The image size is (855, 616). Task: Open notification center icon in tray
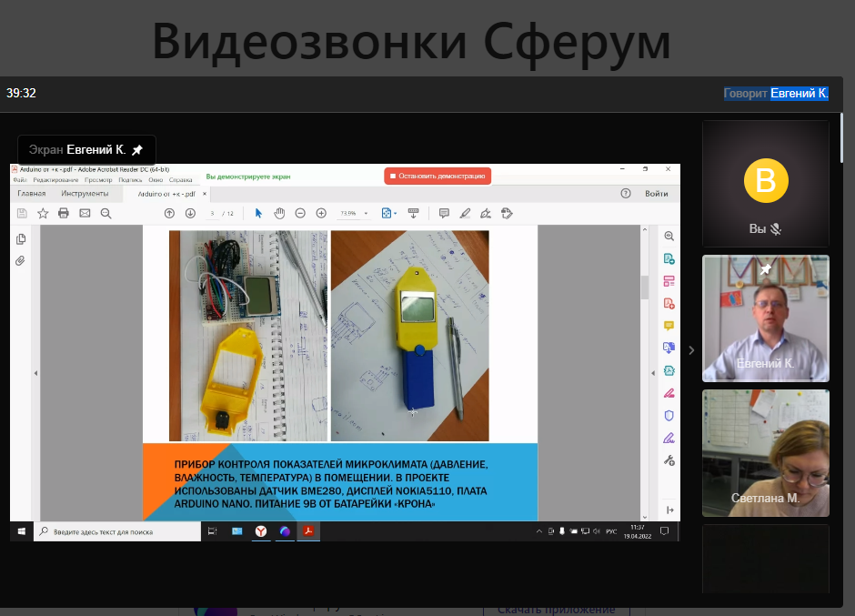point(664,530)
